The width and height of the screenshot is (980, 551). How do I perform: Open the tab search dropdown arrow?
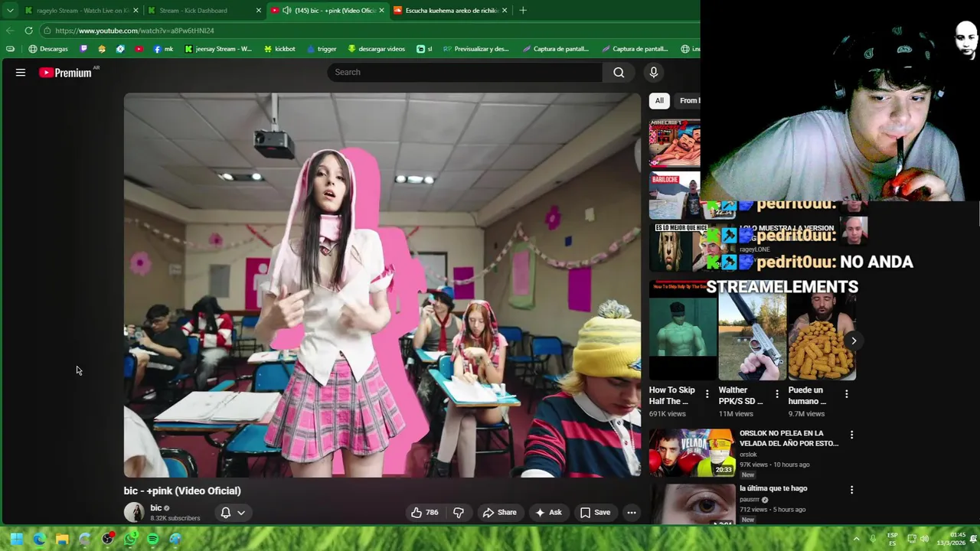pos(10,11)
